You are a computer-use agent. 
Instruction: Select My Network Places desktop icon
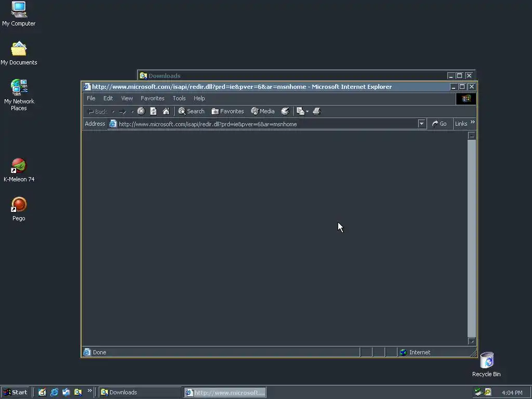pyautogui.click(x=19, y=95)
